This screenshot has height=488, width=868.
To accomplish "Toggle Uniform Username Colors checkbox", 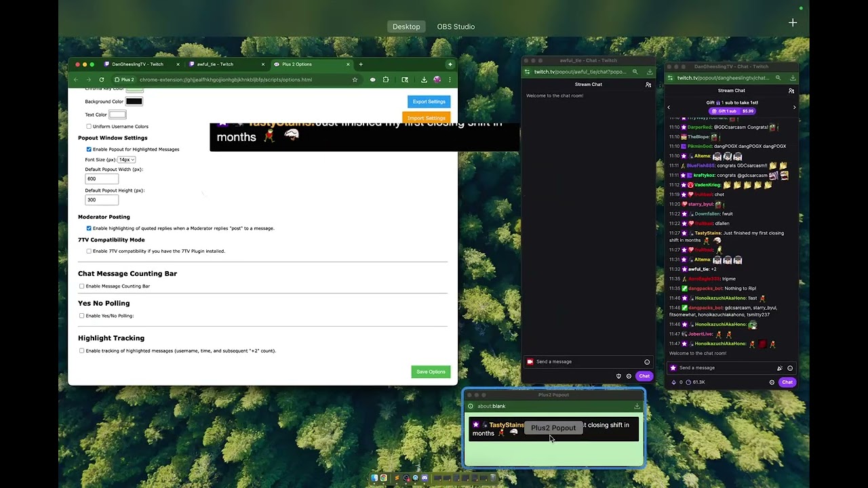I will tap(89, 126).
